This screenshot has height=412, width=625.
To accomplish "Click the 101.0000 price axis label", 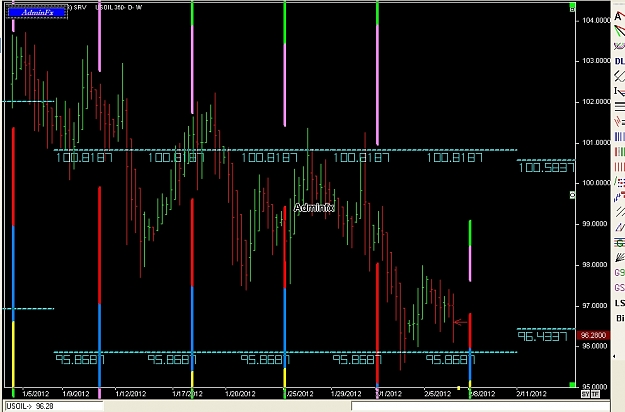I will click(x=596, y=143).
